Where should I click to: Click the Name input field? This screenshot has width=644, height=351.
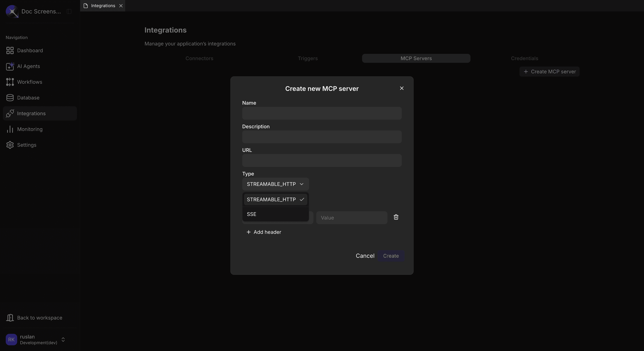coord(322,113)
